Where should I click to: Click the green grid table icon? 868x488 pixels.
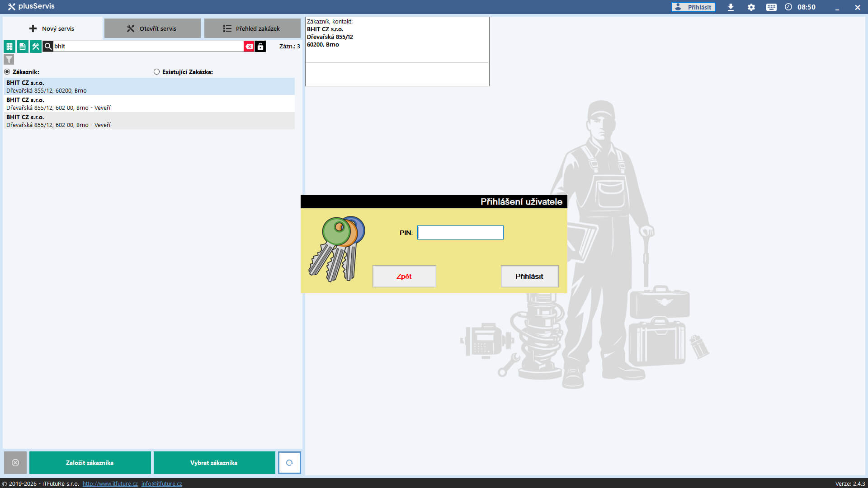9,47
